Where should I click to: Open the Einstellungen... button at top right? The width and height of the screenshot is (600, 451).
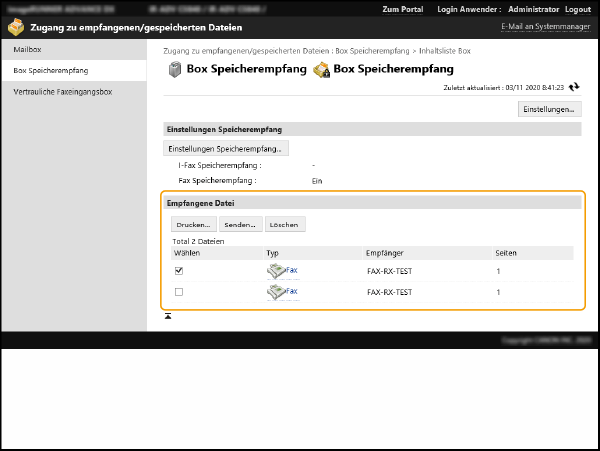(x=548, y=109)
